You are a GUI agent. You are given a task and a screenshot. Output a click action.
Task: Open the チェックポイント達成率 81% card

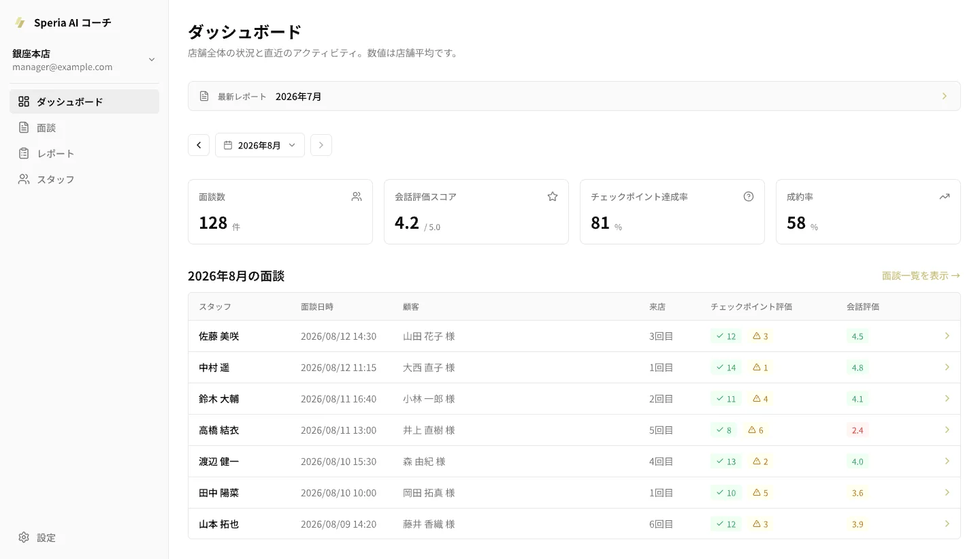(x=672, y=212)
